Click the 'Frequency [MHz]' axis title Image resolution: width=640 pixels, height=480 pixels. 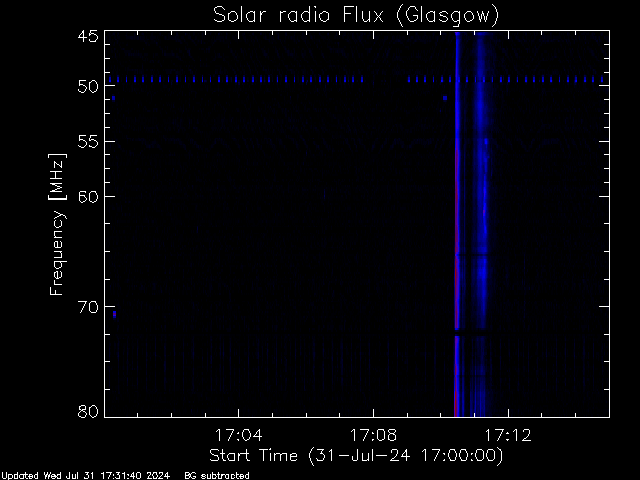coord(57,224)
